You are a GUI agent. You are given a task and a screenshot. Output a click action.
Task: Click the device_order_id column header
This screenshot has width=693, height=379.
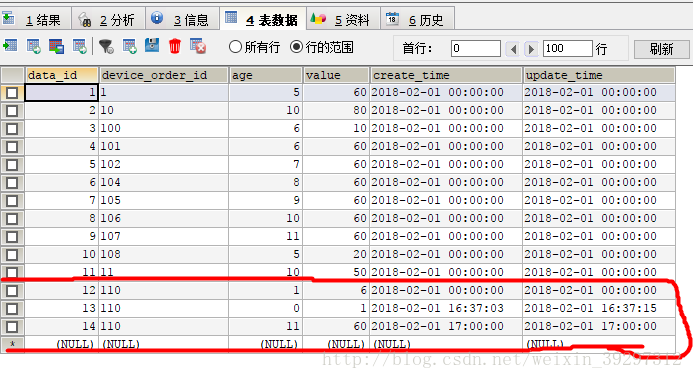[164, 75]
